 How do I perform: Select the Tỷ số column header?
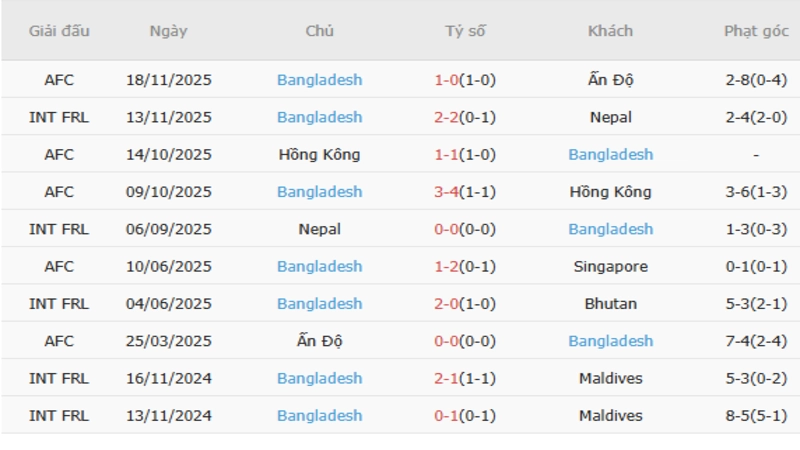(465, 31)
